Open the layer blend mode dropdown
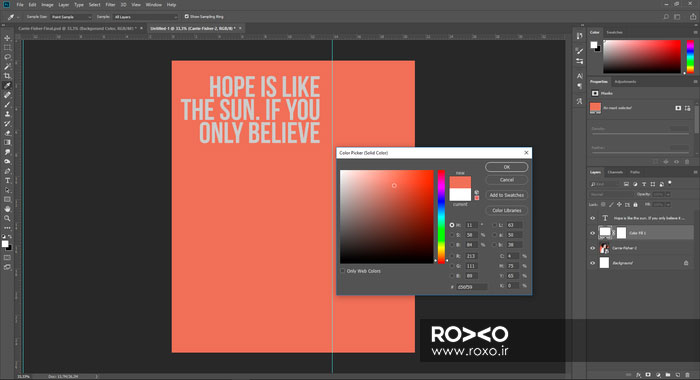The height and width of the screenshot is (380, 700). (611, 194)
